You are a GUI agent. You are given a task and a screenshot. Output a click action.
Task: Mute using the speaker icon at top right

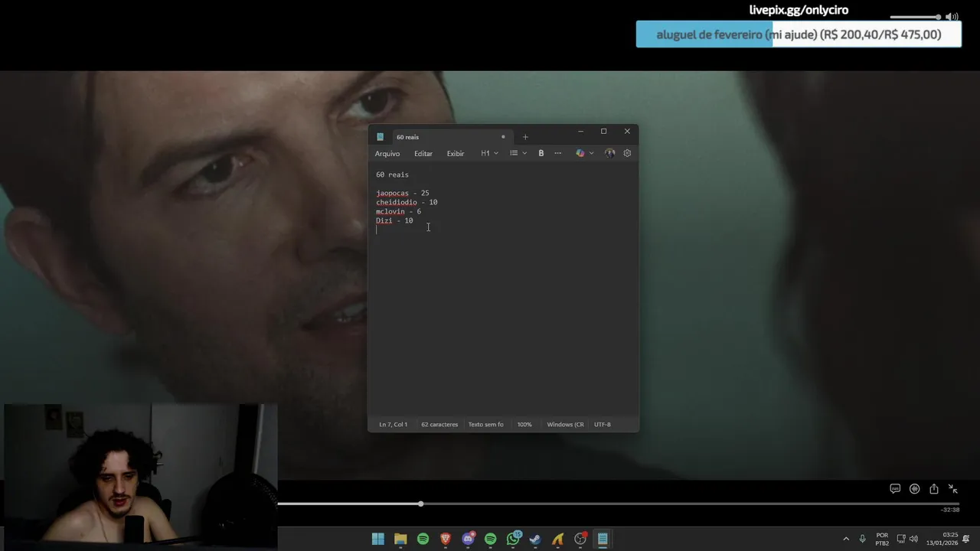point(952,17)
